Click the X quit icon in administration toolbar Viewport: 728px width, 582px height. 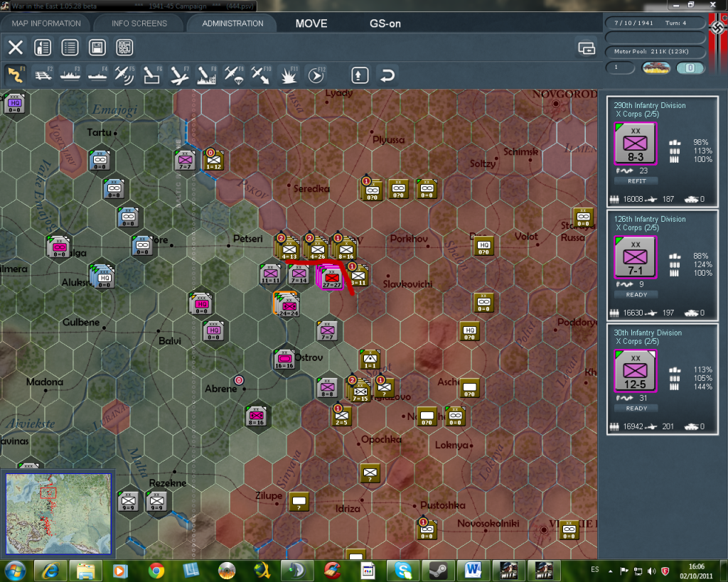coord(16,48)
